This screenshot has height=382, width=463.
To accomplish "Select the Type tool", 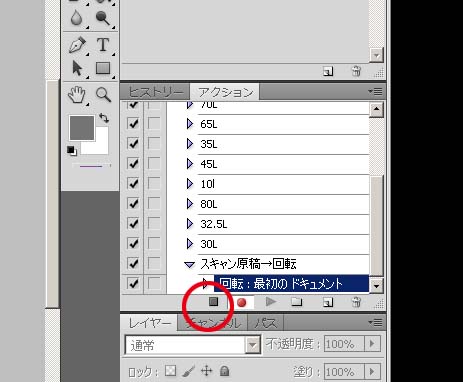I will coord(103,45).
